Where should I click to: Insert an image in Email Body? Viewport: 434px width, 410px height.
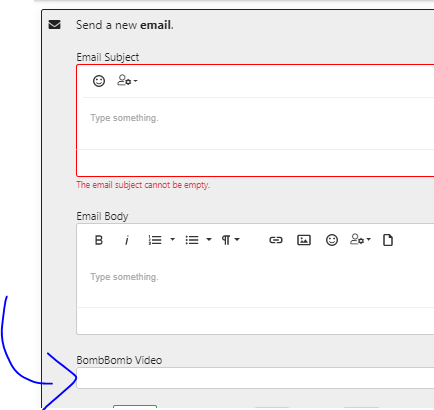tap(304, 240)
